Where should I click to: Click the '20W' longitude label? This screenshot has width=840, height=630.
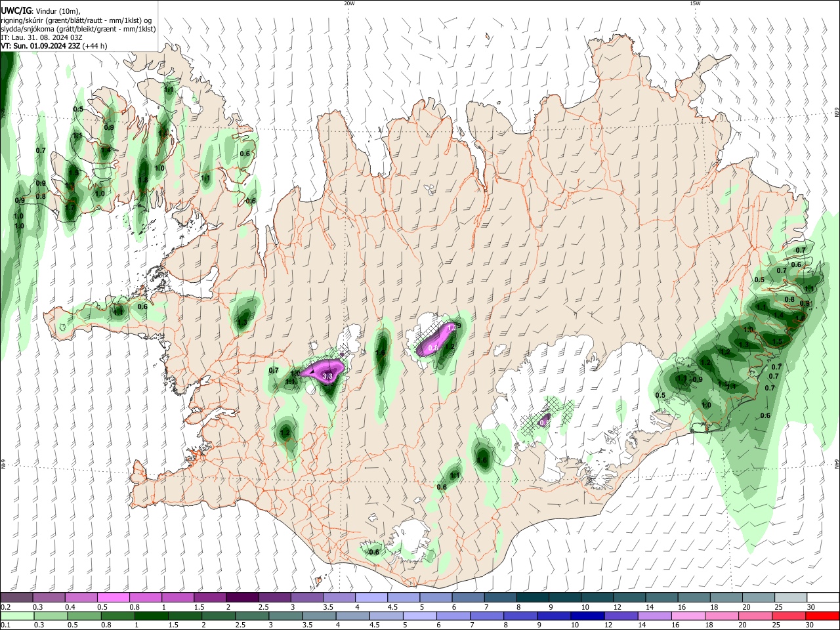click(x=349, y=3)
